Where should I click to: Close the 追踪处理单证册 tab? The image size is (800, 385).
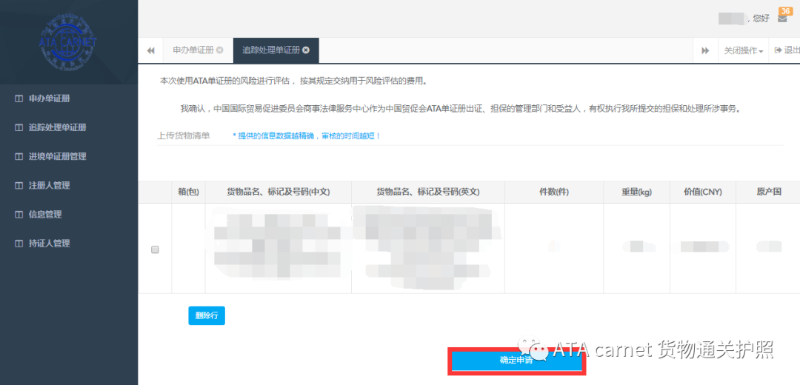[x=306, y=50]
